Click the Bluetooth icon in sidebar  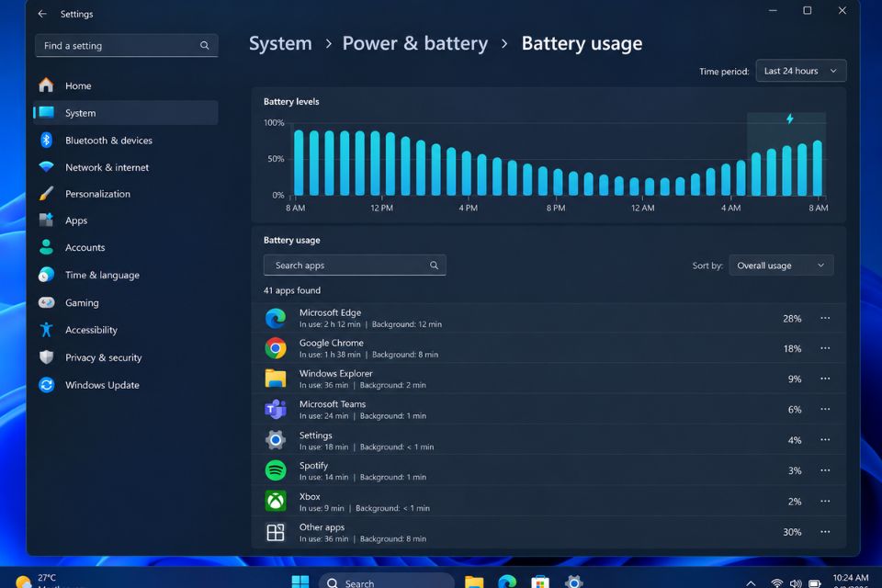click(x=46, y=140)
